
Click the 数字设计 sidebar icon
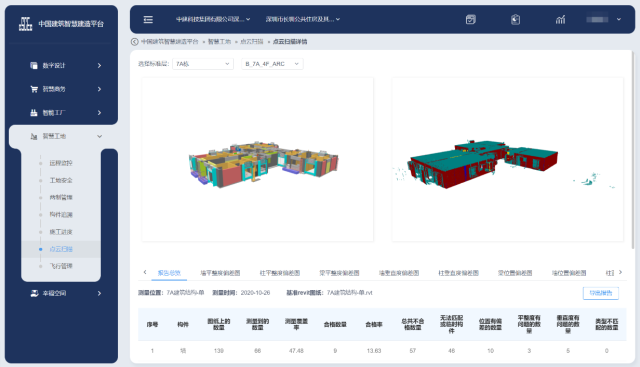tap(34, 65)
